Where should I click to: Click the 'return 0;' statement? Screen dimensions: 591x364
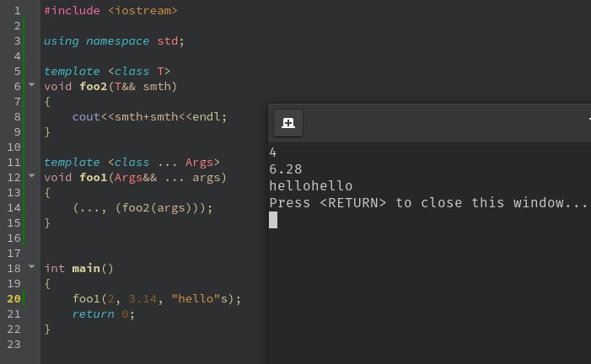(x=103, y=314)
